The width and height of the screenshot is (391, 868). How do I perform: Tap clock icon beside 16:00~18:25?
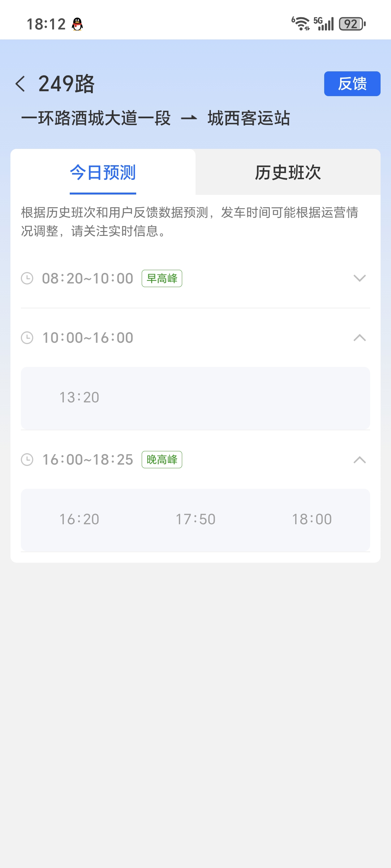(27, 460)
